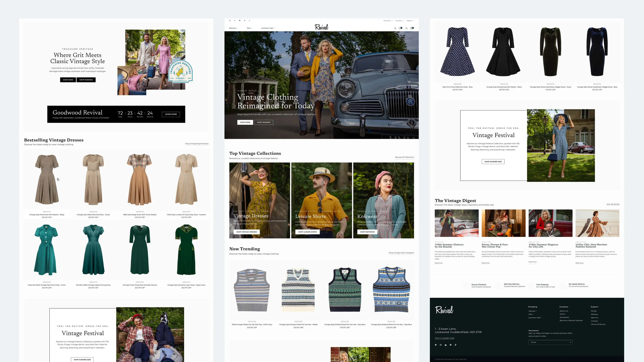Expand the Summer Sale menu dropdown
644x362 pixels.
(x=268, y=28)
